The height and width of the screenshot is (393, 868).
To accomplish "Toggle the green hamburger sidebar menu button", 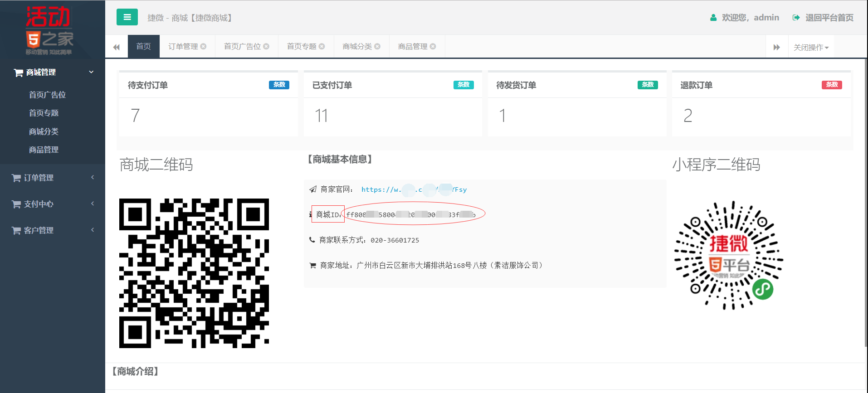I will coord(127,17).
